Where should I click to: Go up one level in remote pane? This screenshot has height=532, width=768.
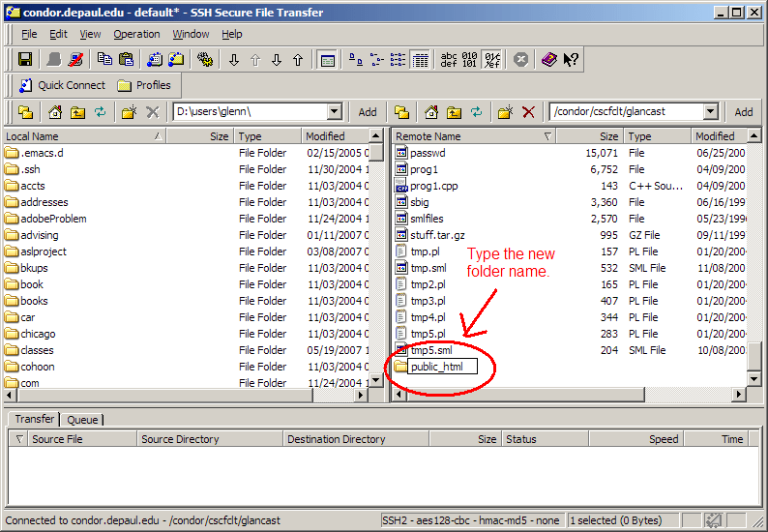click(454, 112)
